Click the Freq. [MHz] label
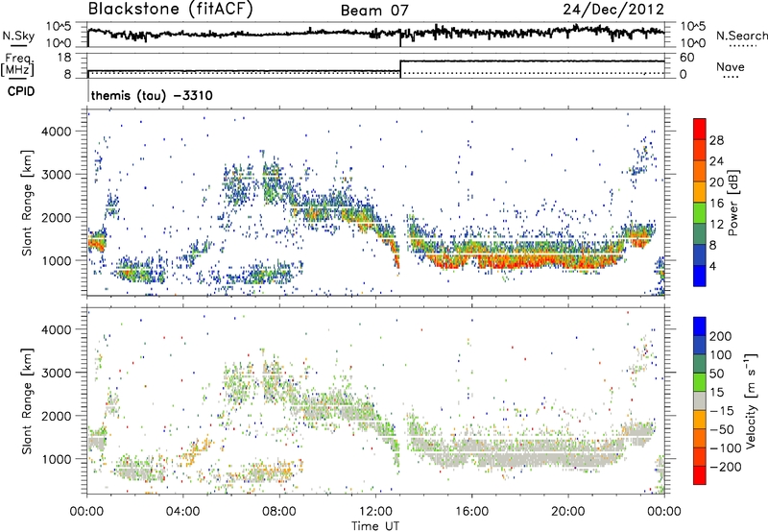 click(18, 64)
